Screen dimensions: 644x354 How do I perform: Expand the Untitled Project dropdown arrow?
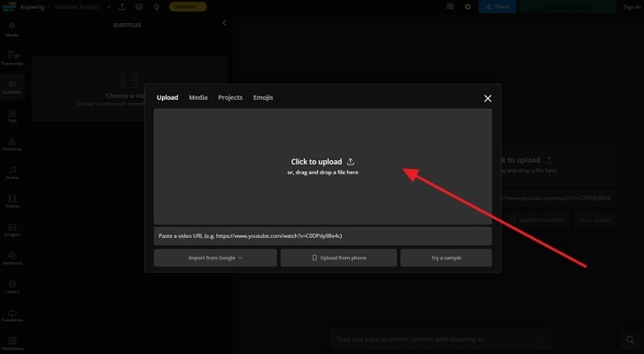[109, 7]
